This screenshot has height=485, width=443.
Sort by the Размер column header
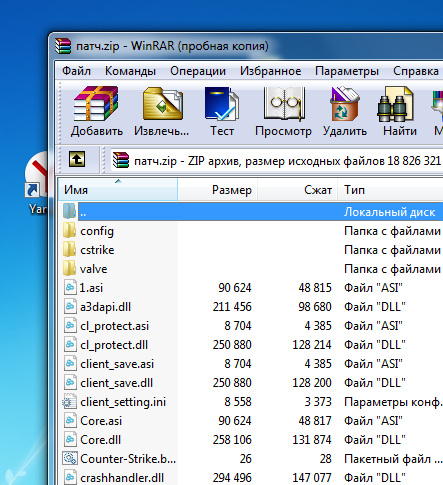(x=217, y=190)
